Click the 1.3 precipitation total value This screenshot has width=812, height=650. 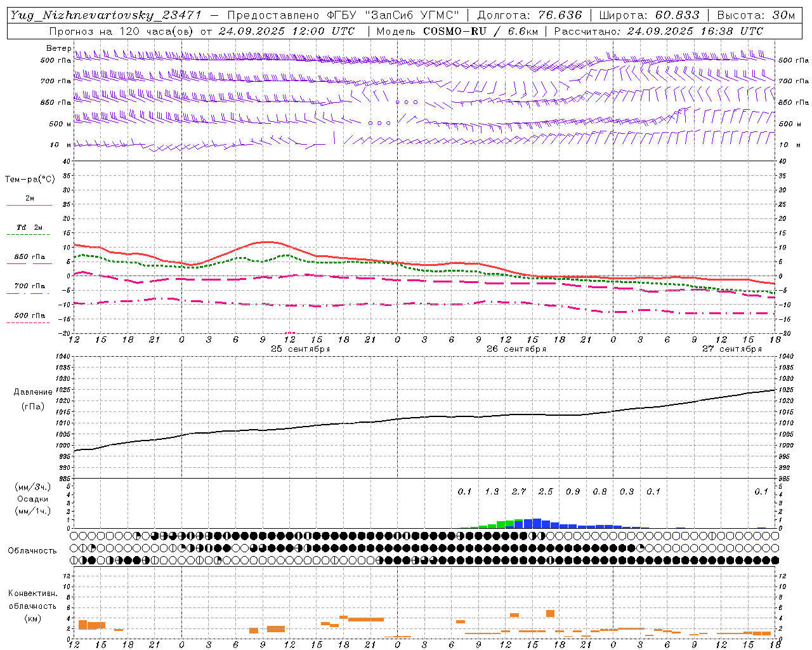point(492,492)
